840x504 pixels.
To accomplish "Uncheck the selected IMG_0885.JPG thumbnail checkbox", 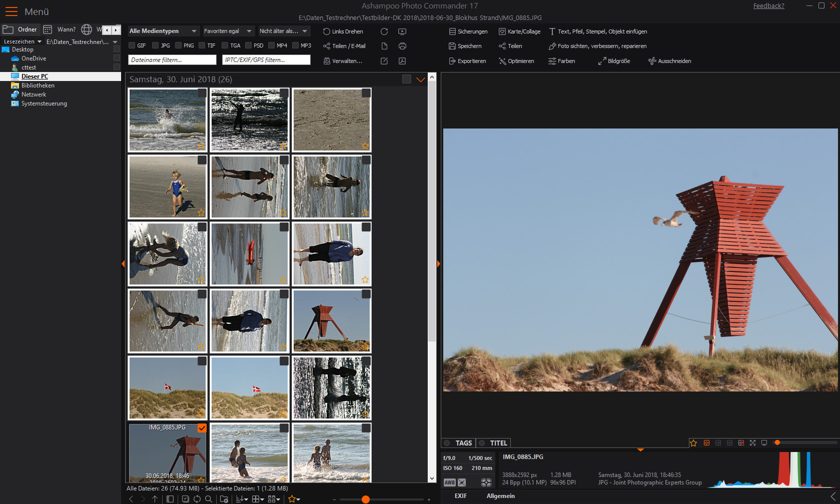I will tap(202, 428).
